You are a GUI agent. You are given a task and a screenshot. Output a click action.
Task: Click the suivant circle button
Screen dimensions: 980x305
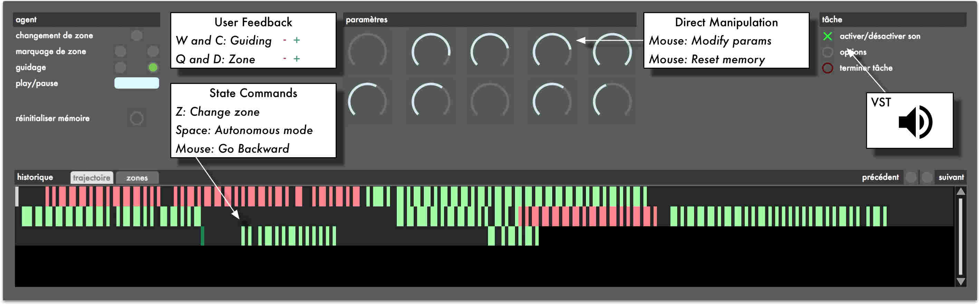click(x=927, y=178)
